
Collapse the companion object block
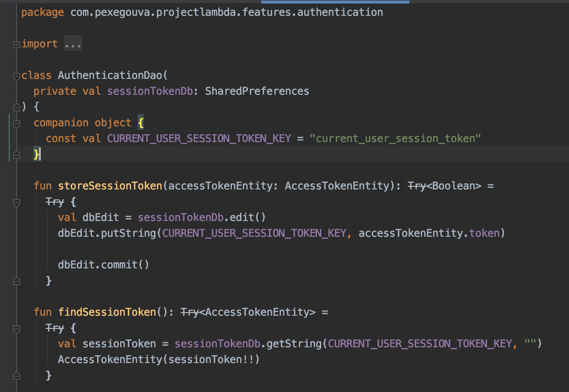16,123
